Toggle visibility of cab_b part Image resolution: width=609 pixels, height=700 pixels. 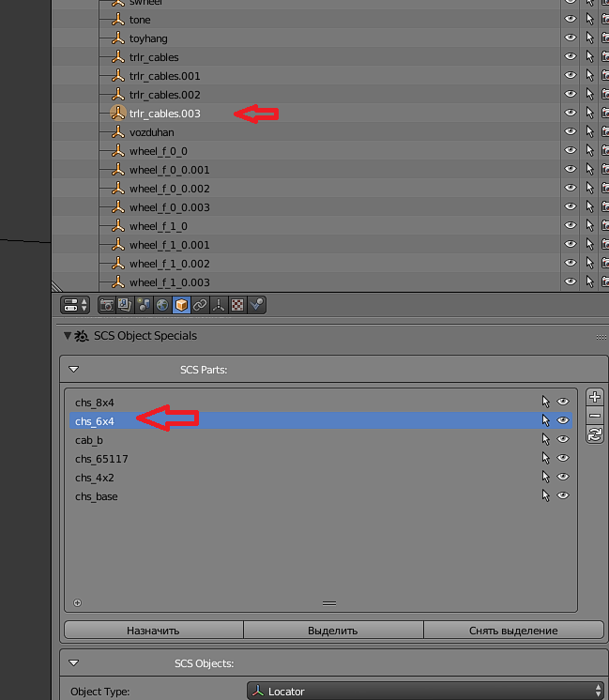click(x=563, y=439)
